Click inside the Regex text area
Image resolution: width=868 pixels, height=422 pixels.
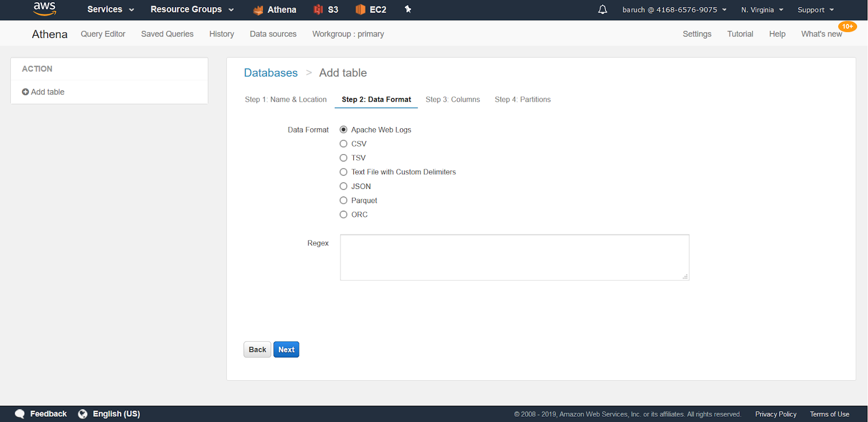tap(515, 257)
